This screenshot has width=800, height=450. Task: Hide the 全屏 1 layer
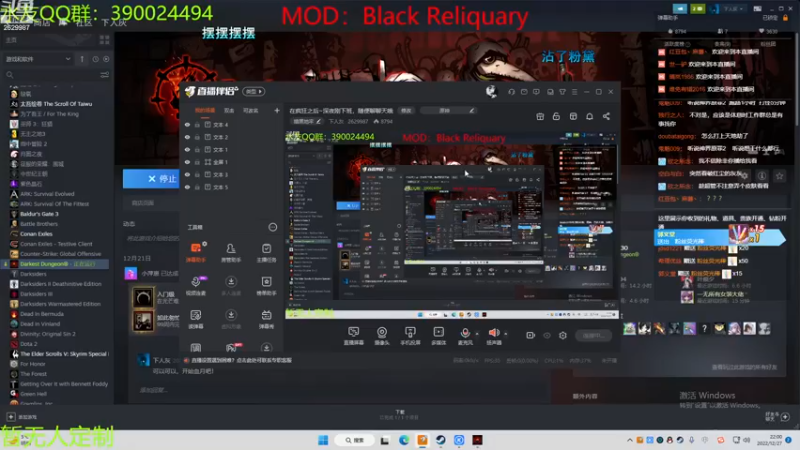187,162
